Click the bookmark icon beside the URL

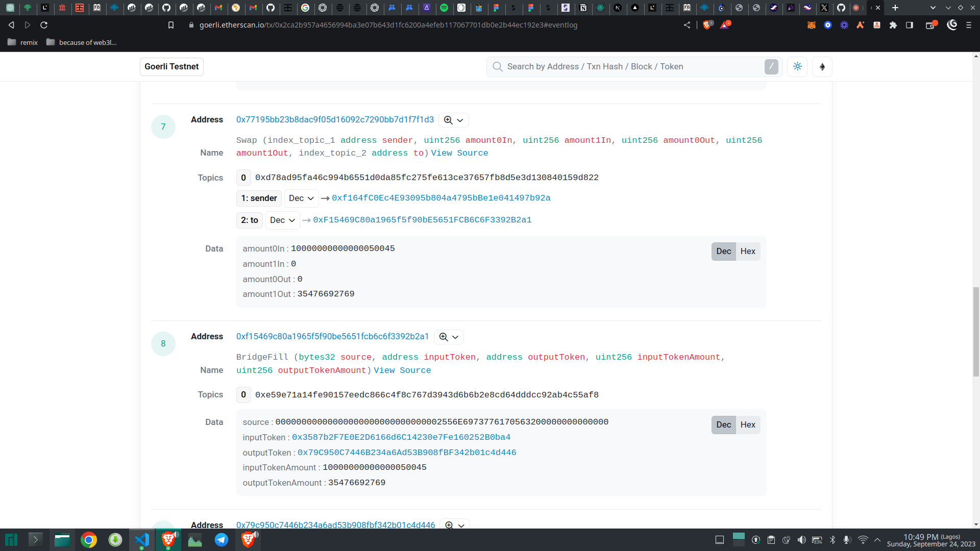point(171,25)
